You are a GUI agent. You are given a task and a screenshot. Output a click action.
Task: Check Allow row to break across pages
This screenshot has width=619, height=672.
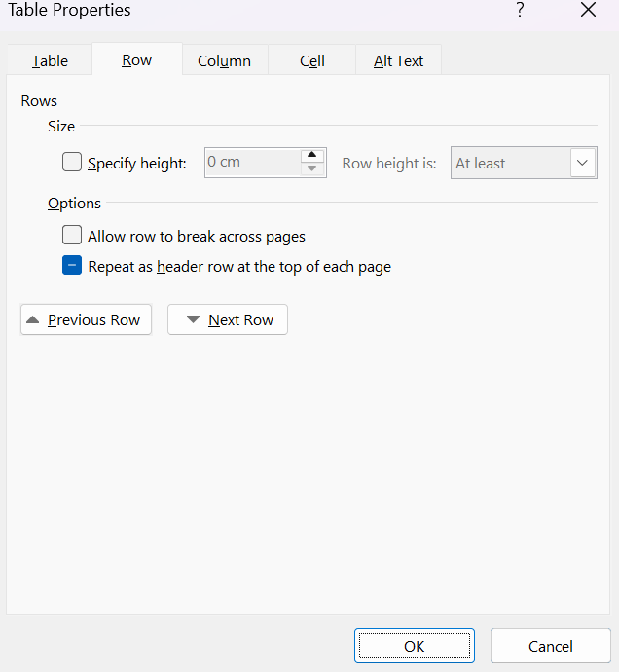(x=72, y=236)
